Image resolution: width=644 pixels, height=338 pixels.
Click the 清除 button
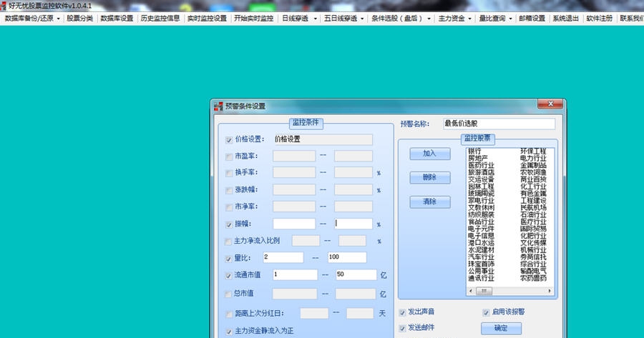[430, 202]
